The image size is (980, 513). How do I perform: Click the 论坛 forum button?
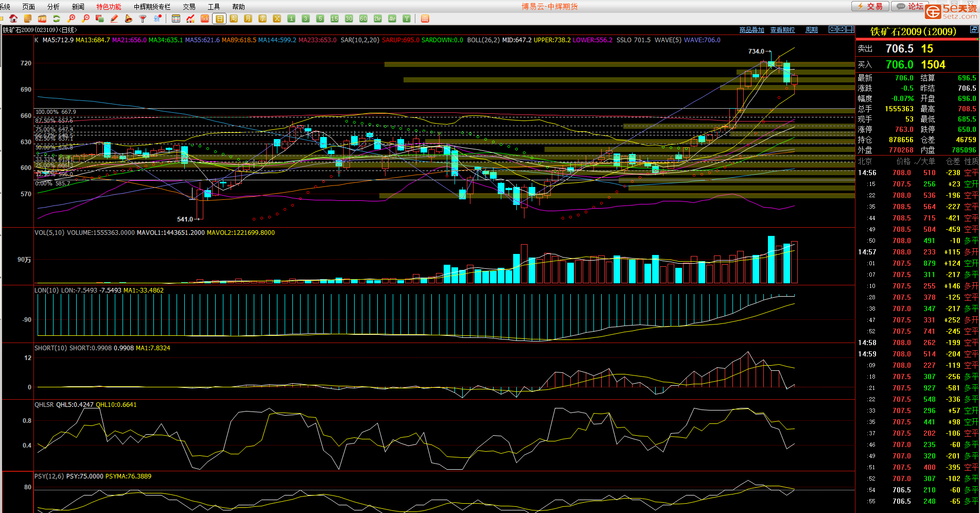[x=911, y=6]
